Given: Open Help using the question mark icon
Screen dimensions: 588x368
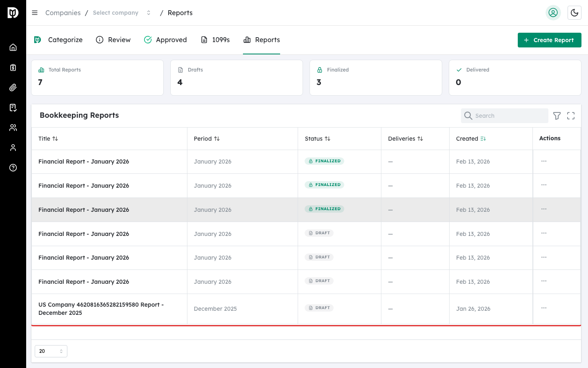Looking at the screenshot, I should tap(13, 168).
